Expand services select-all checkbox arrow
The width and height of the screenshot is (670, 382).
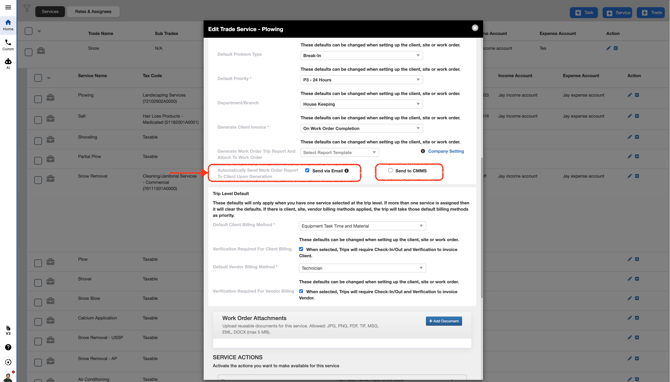point(49,78)
